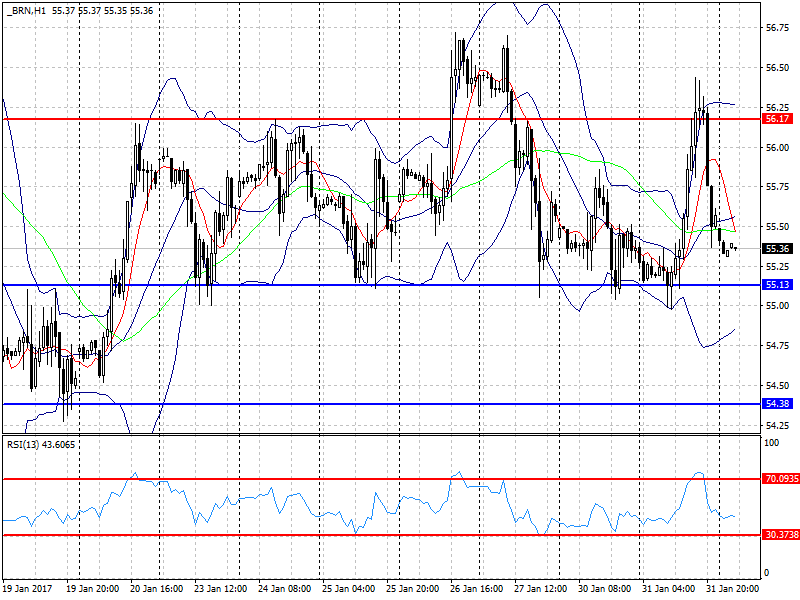Click the 30 Jan 08:00 time label
Image resolution: width=800 pixels, height=600 pixels.
click(x=605, y=588)
